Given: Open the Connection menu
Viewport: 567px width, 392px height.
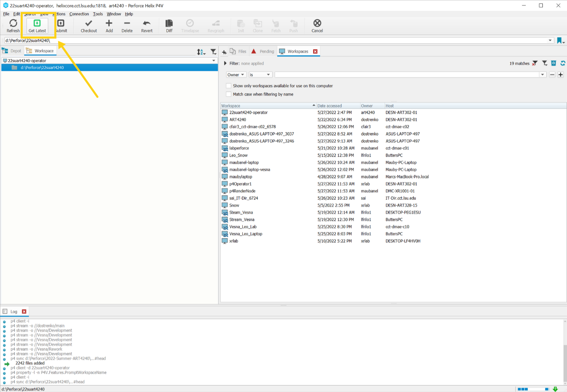Looking at the screenshot, I should tap(79, 14).
